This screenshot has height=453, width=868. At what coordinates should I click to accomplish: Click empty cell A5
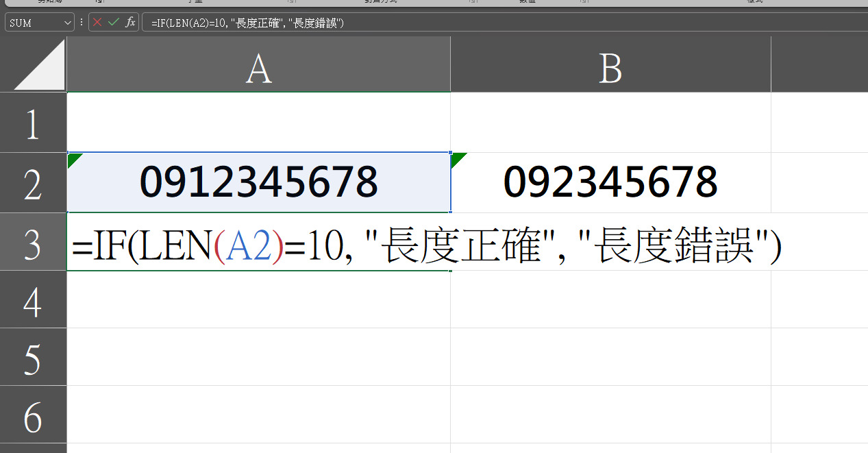(259, 357)
